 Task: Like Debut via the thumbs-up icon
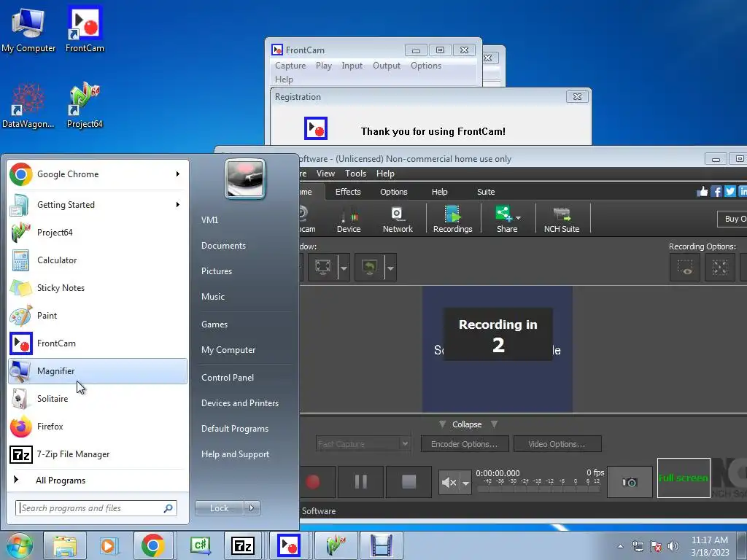pos(703,192)
